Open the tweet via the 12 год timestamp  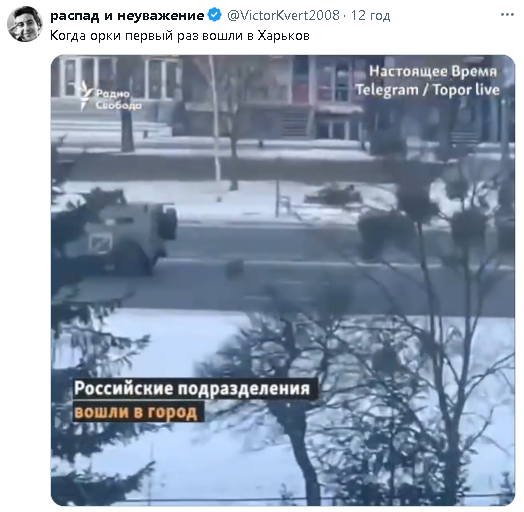370,15
